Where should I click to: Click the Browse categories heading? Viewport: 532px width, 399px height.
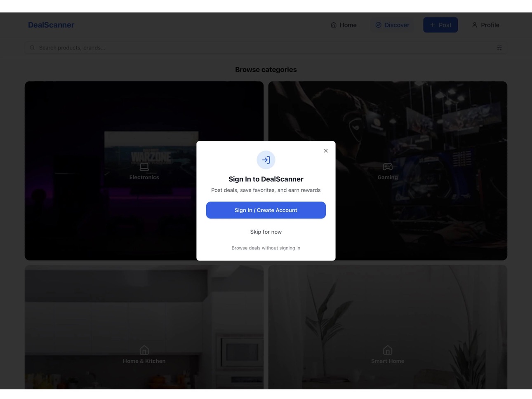(266, 70)
